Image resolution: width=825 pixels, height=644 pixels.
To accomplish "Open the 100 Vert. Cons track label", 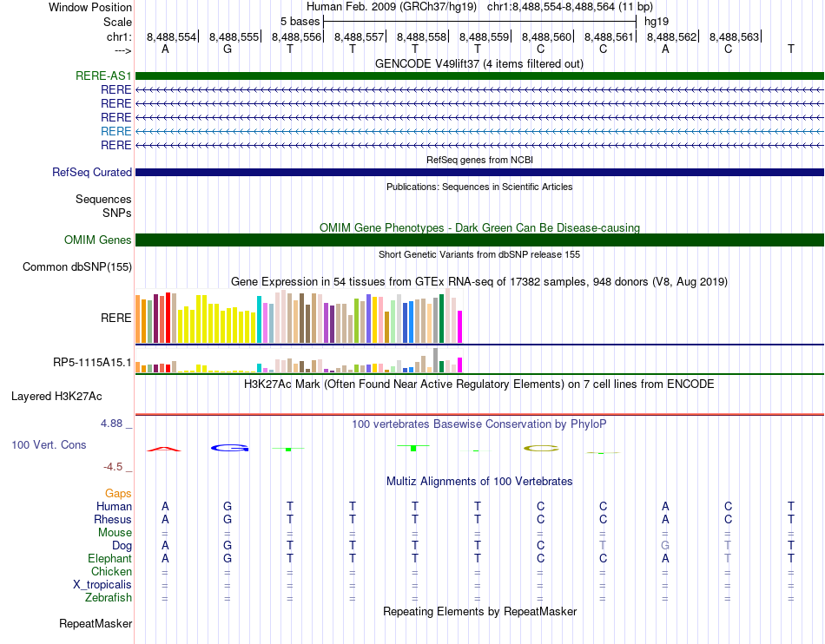I will 49,444.
